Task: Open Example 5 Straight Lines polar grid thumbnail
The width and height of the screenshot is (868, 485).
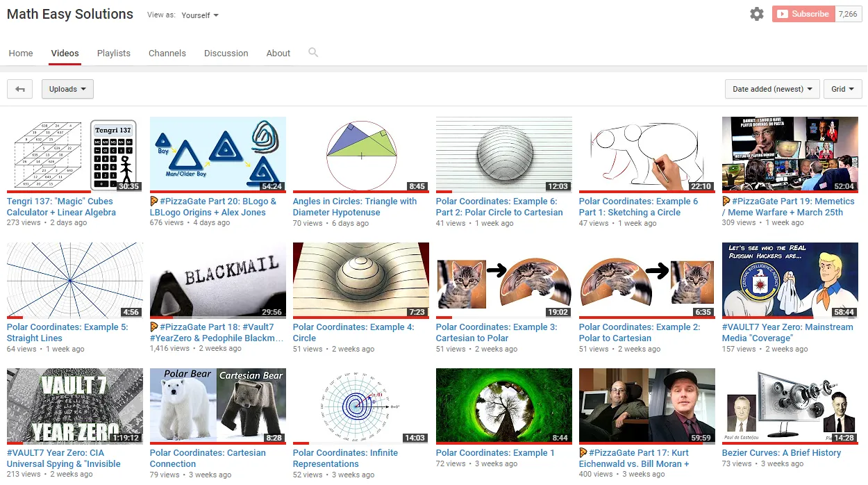Action: point(75,280)
